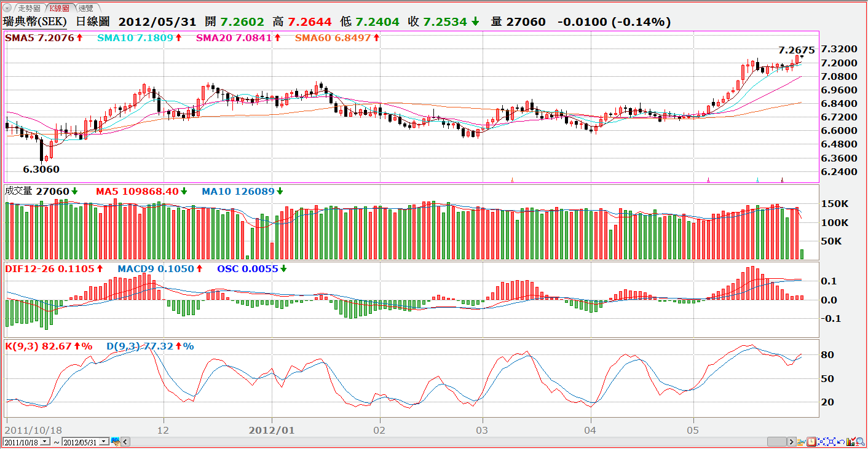Click the DIF12-26 0.1105 label
This screenshot has width=868, height=449.
[54, 268]
